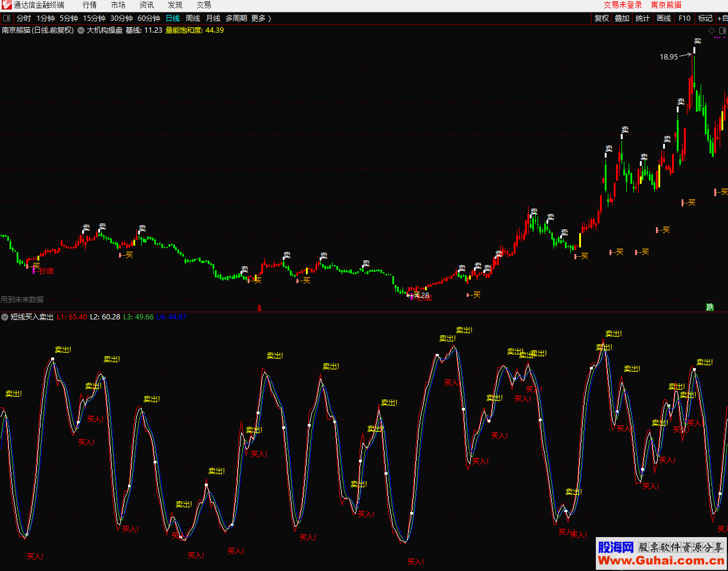Viewport: 728px width, 571px height.
Task: Open the 行情 menu
Action: pyautogui.click(x=90, y=5)
